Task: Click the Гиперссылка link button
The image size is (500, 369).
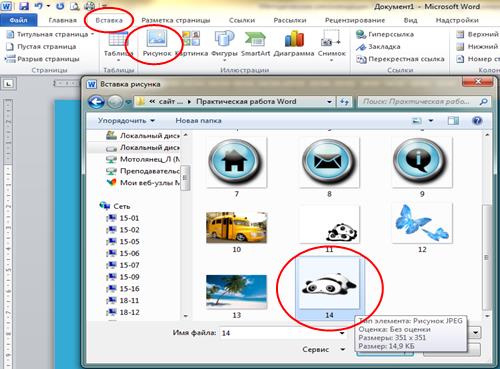Action: coord(385,34)
